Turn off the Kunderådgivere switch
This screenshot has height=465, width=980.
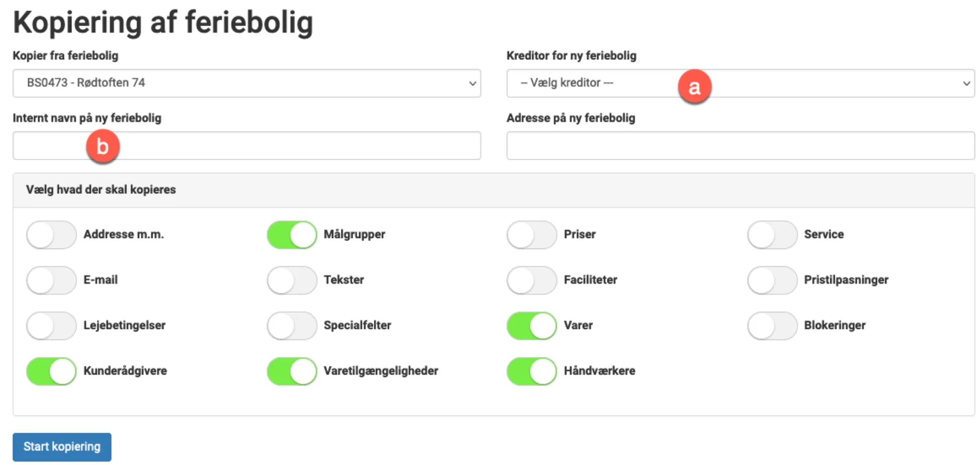[x=51, y=371]
